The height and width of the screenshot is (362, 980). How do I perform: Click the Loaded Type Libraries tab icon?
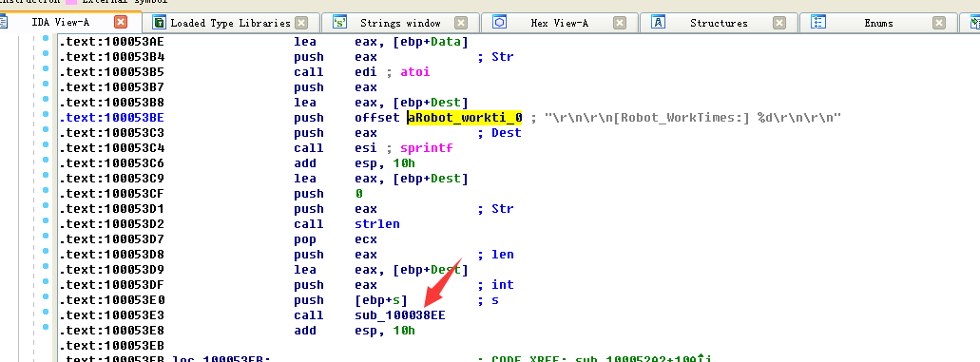(x=160, y=23)
